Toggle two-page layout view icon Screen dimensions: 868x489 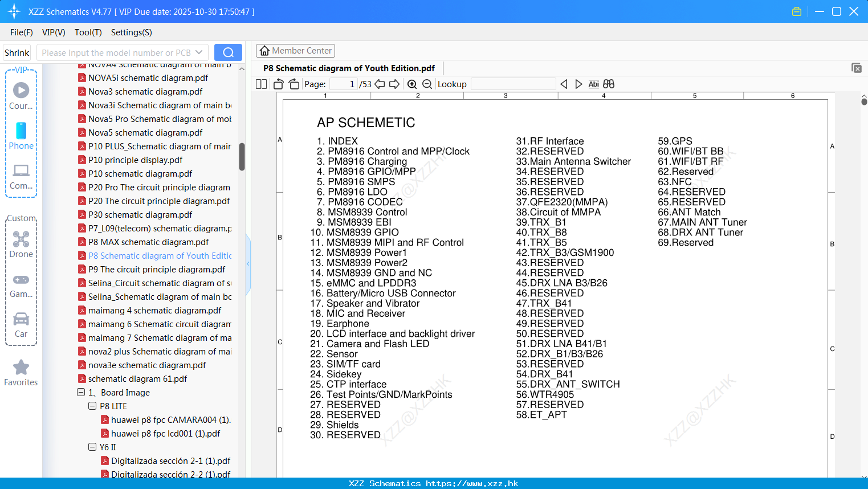click(x=261, y=84)
